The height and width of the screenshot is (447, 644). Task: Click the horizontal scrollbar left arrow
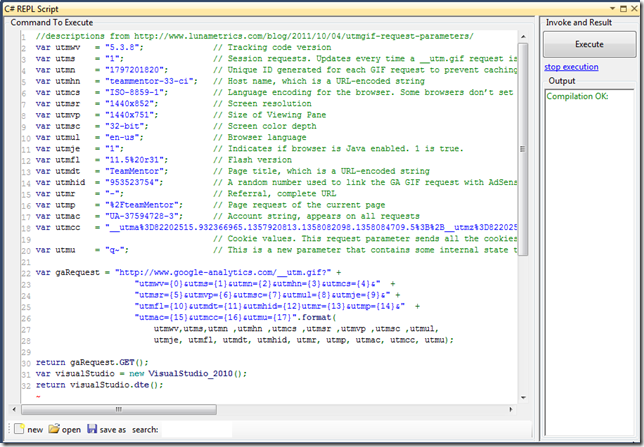12,410
